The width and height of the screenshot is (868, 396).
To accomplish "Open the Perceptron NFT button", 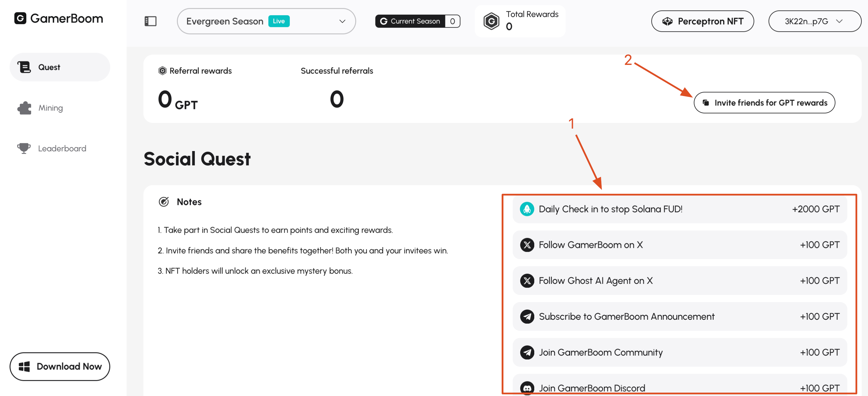I will point(702,21).
